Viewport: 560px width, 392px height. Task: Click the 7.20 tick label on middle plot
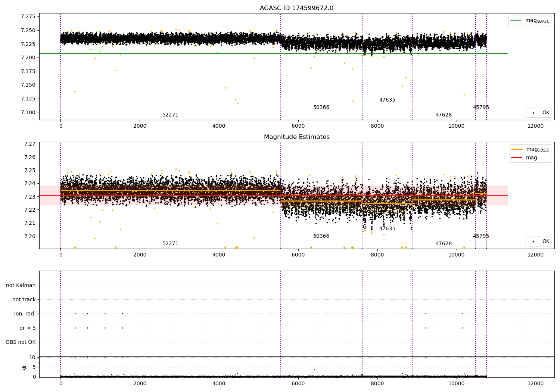tap(29, 236)
